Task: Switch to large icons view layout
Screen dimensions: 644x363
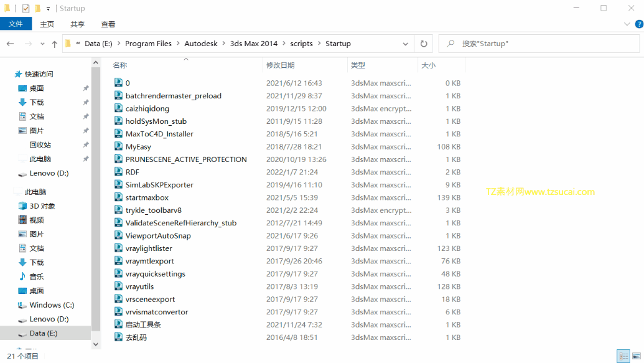Action: (x=636, y=356)
